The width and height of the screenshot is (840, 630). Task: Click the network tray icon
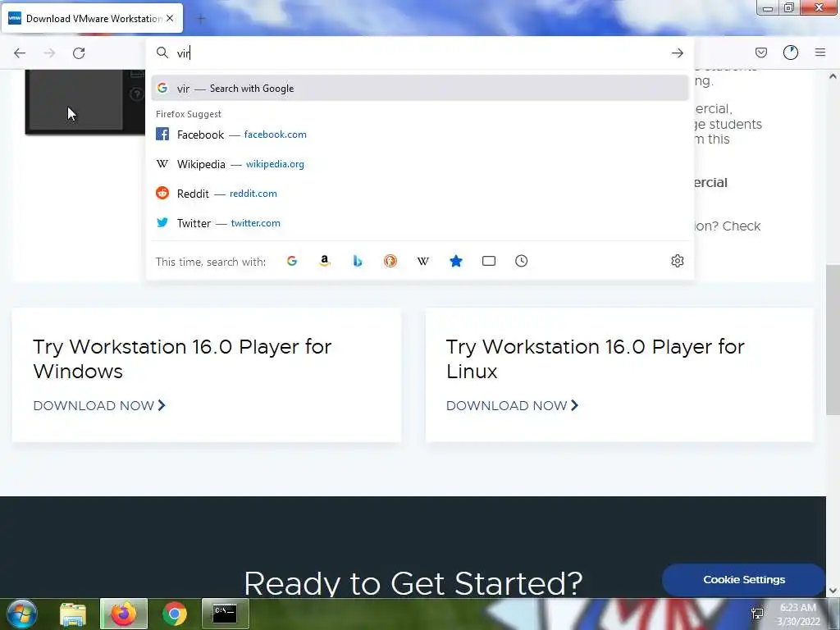click(757, 614)
